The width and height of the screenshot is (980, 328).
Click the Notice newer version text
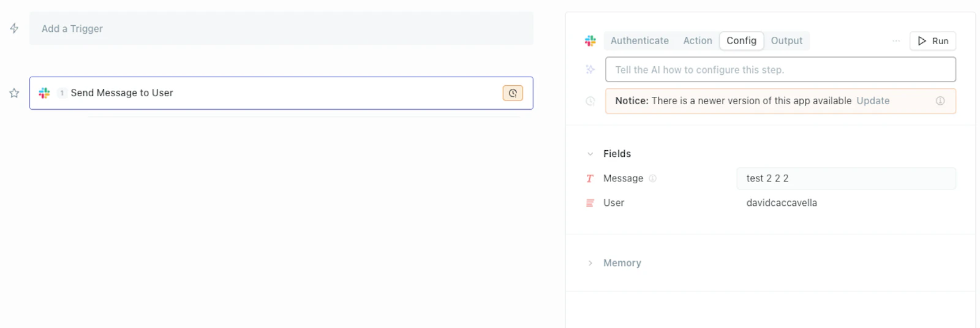pyautogui.click(x=733, y=101)
